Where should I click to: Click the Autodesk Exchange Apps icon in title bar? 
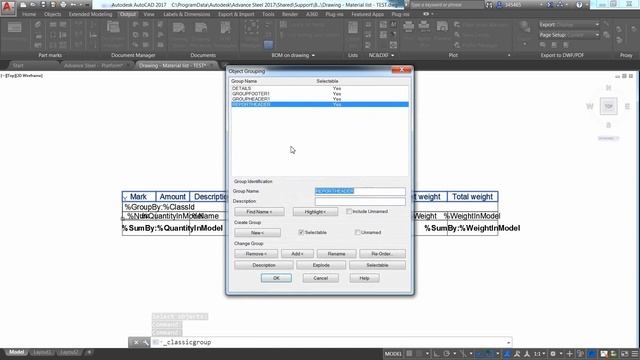pyautogui.click(x=549, y=5)
